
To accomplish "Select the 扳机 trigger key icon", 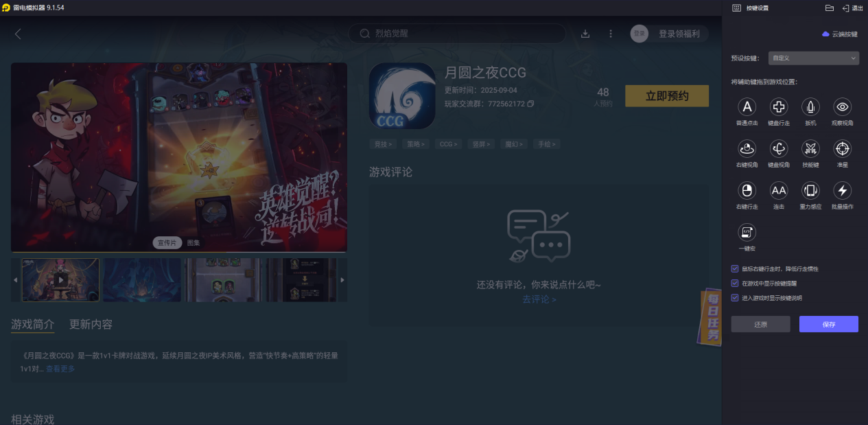I will coord(810,106).
